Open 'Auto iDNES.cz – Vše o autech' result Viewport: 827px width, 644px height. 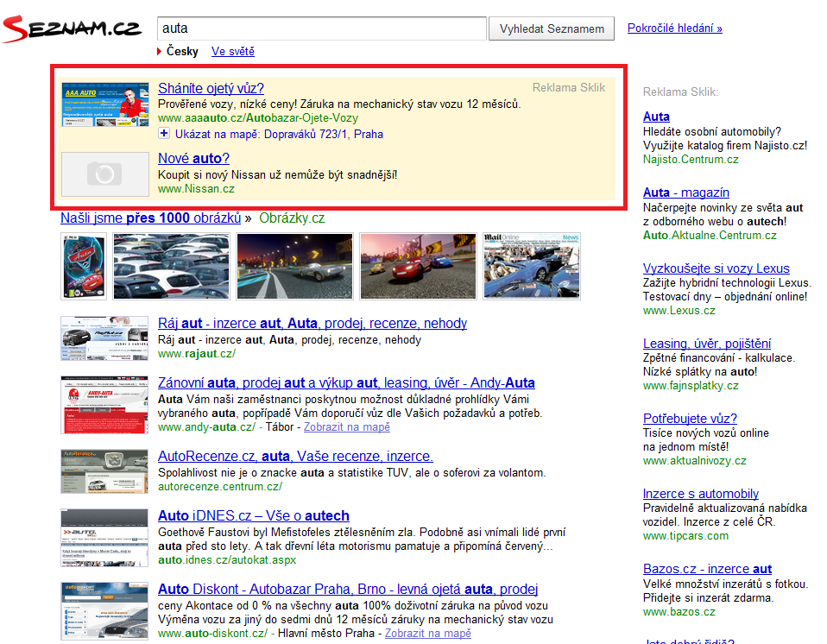click(254, 515)
